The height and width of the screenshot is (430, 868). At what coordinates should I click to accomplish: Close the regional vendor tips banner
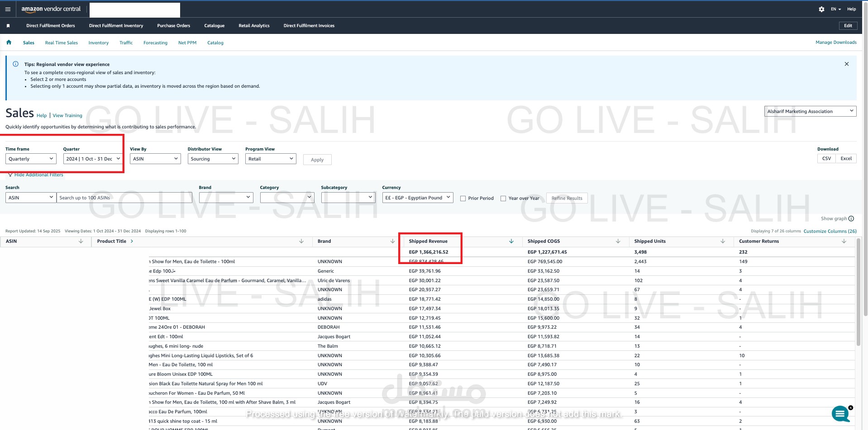tap(846, 64)
